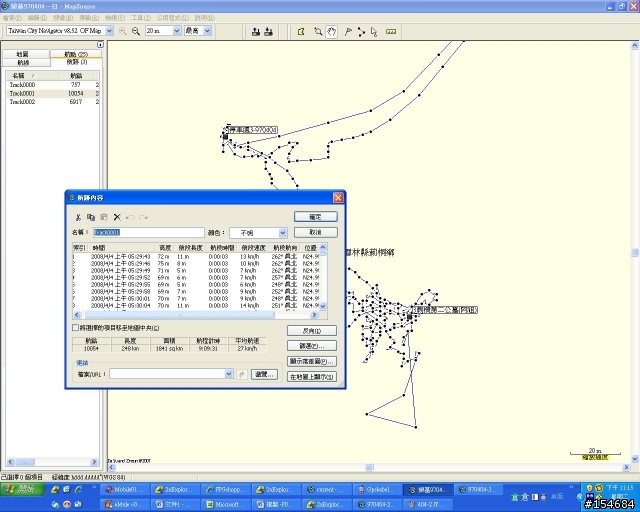Click the Cancel button in track dialog
640x512 pixels.
coord(316,232)
